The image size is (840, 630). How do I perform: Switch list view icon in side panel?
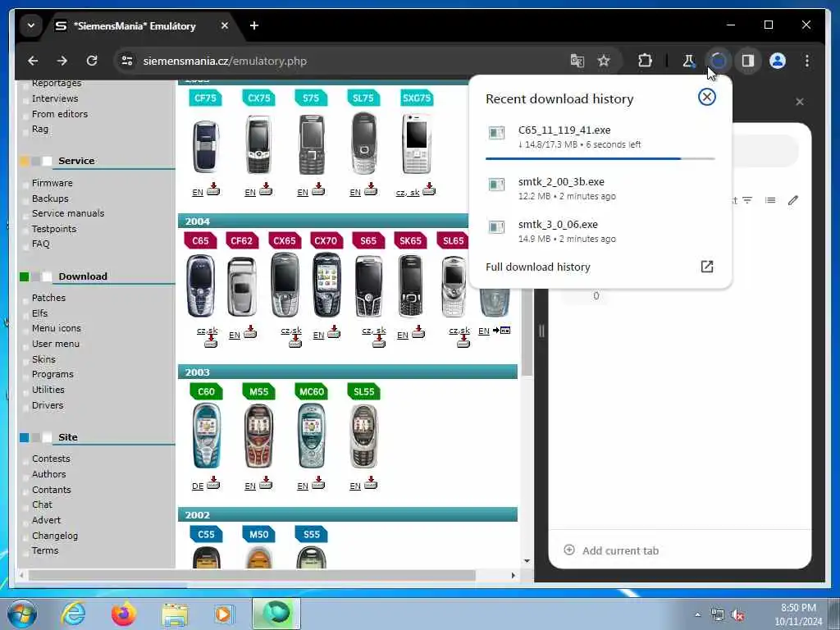770,200
